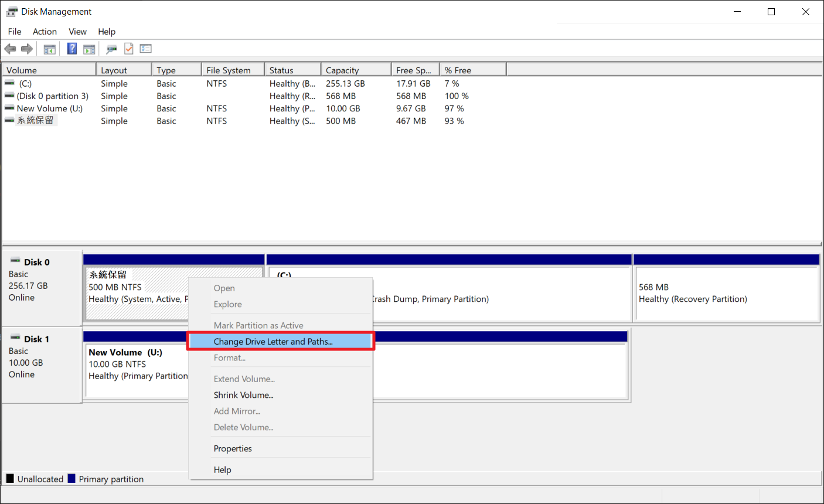Click the 500 MB capacity cell in list
This screenshot has height=504, width=824.
coord(341,121)
